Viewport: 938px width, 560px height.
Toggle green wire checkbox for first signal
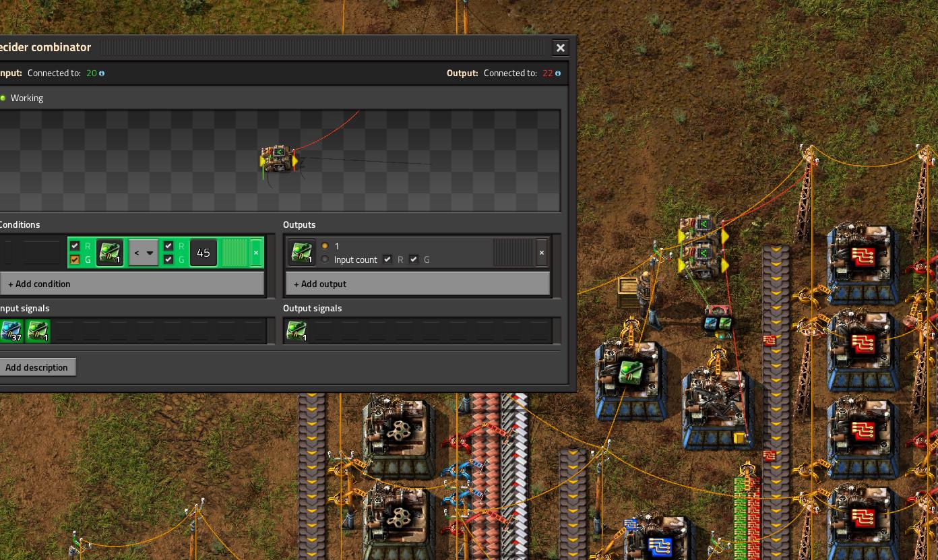click(x=75, y=259)
